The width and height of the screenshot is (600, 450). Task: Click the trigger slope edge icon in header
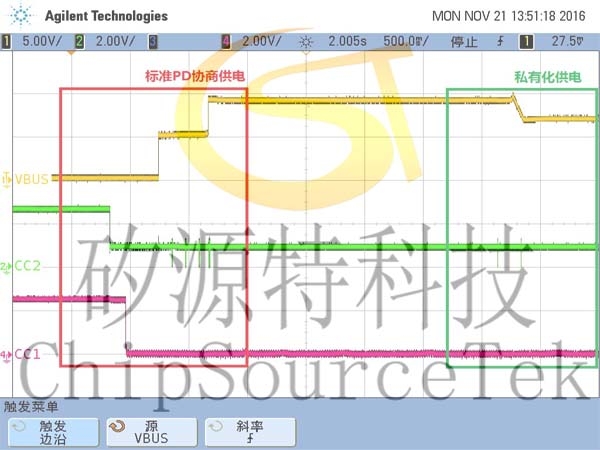(x=500, y=41)
